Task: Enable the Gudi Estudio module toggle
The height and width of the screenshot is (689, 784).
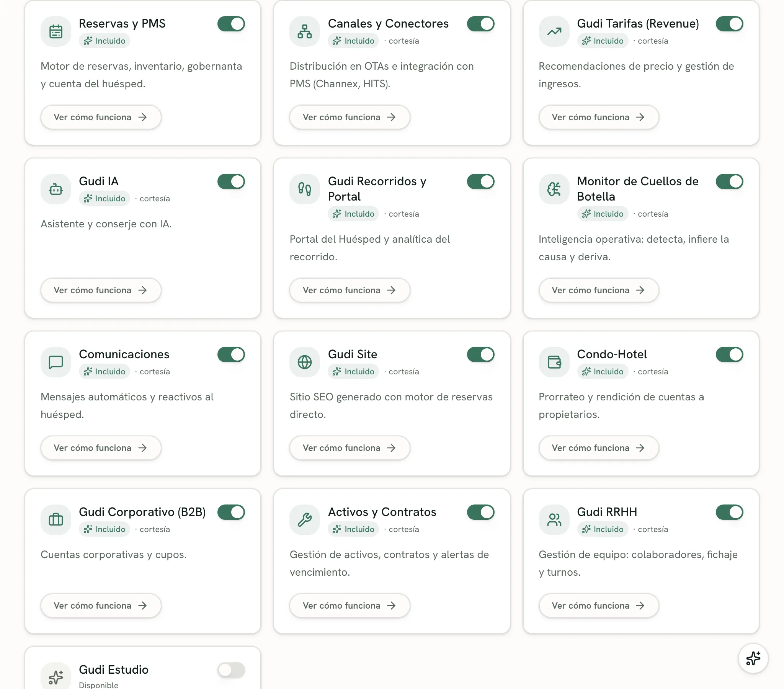Action: click(x=231, y=670)
